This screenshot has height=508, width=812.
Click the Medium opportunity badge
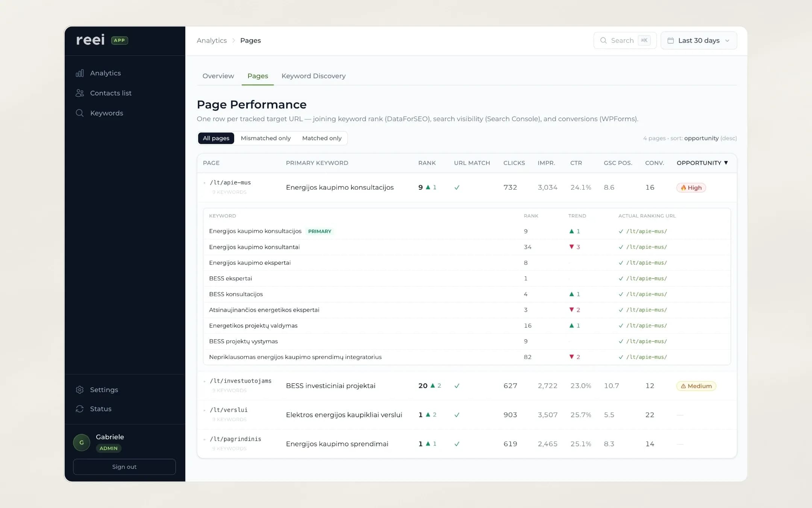pyautogui.click(x=696, y=386)
